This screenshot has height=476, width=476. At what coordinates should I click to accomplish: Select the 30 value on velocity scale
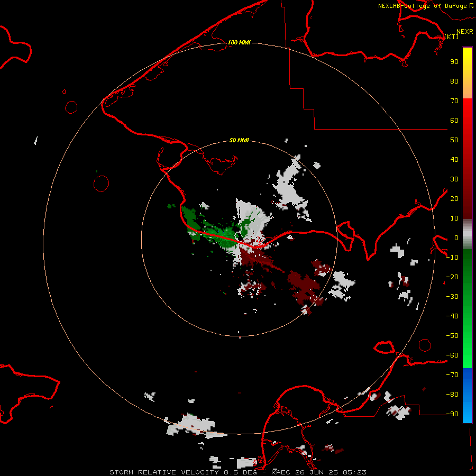454,179
